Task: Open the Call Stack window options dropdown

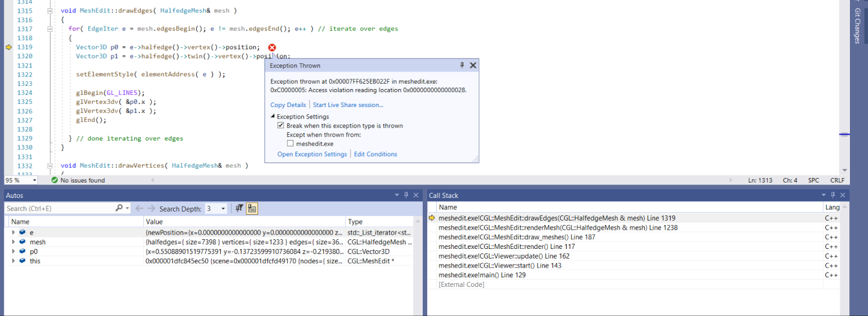Action: (x=825, y=195)
